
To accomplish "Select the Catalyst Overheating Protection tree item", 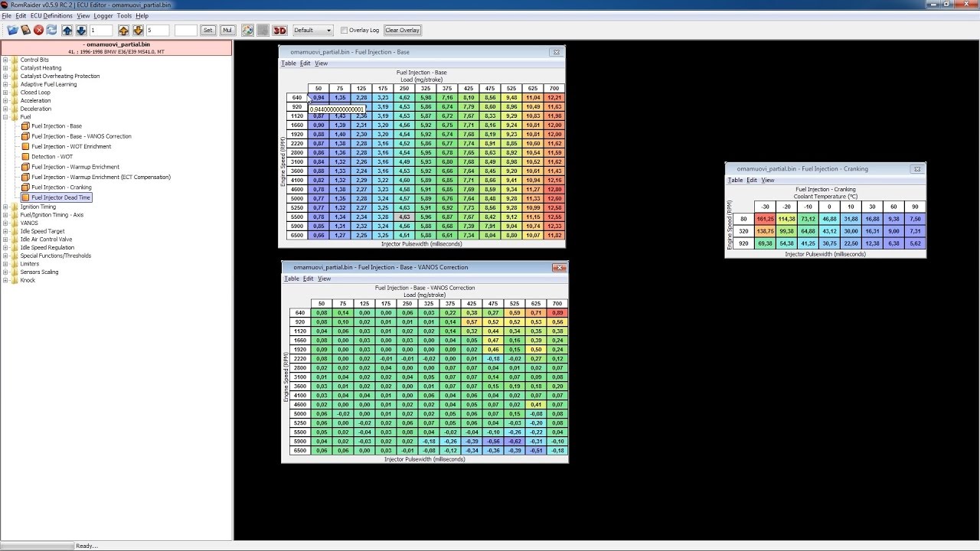I will click(x=60, y=76).
